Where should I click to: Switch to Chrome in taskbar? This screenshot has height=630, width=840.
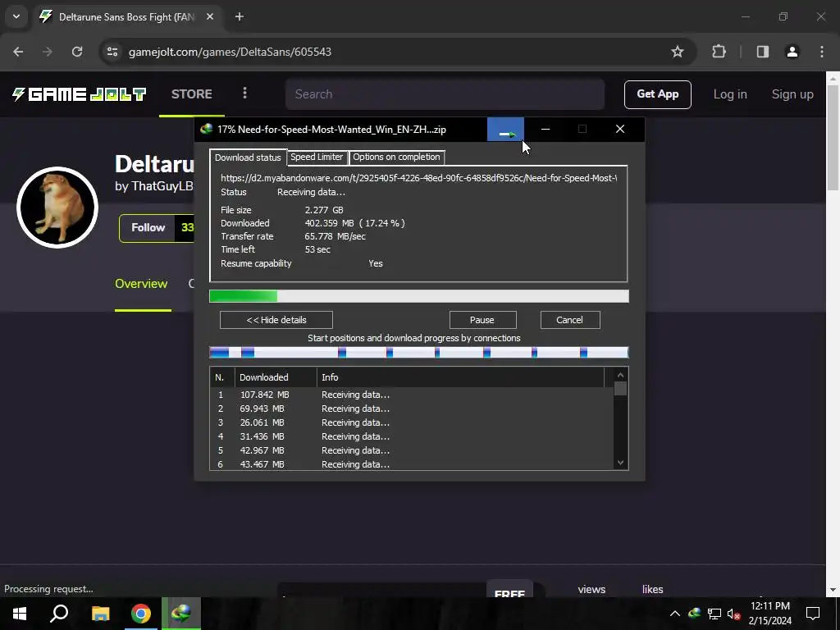coord(141,614)
